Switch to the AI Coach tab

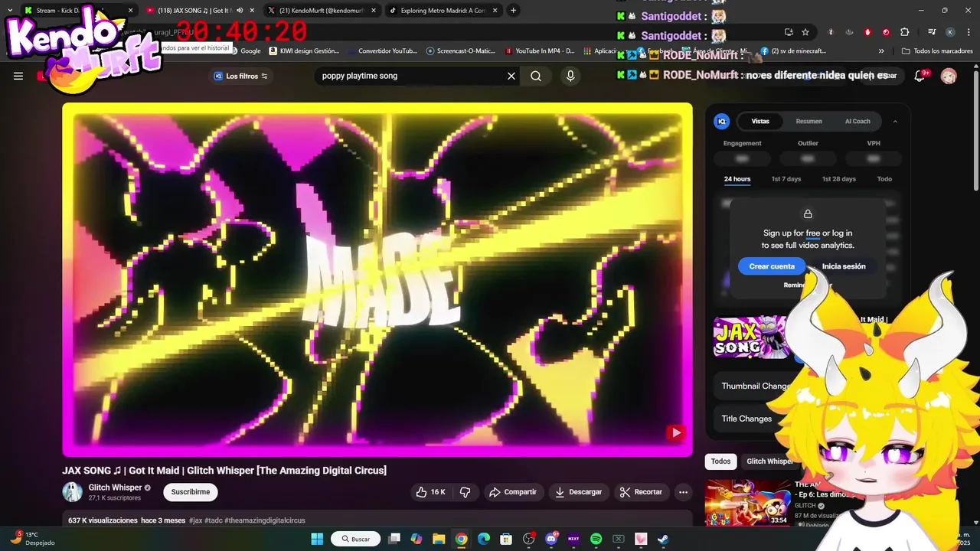857,121
